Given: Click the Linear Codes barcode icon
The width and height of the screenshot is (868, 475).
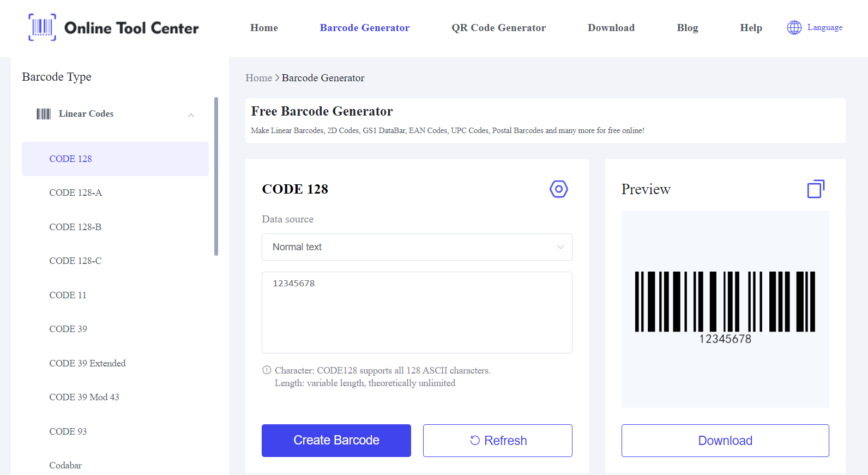Looking at the screenshot, I should click(44, 114).
